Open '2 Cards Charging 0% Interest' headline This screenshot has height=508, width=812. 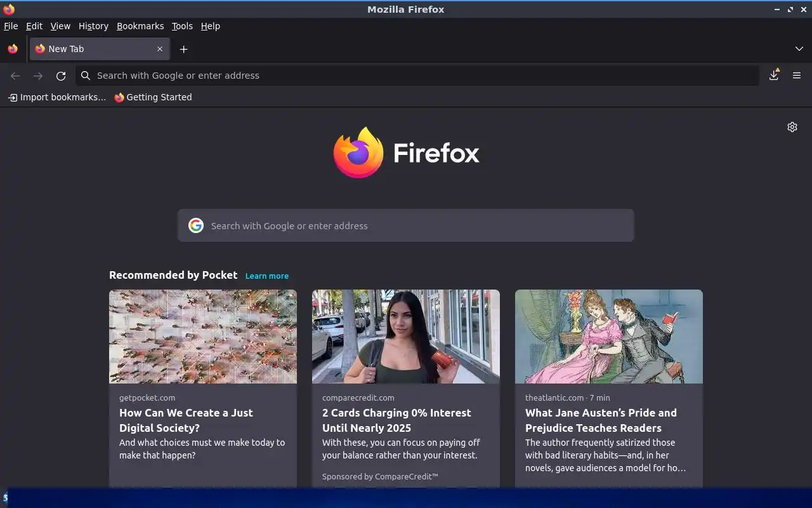click(396, 420)
